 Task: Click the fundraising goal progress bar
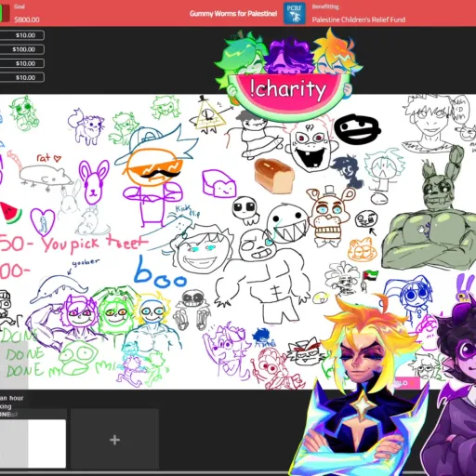click(x=5, y=13)
